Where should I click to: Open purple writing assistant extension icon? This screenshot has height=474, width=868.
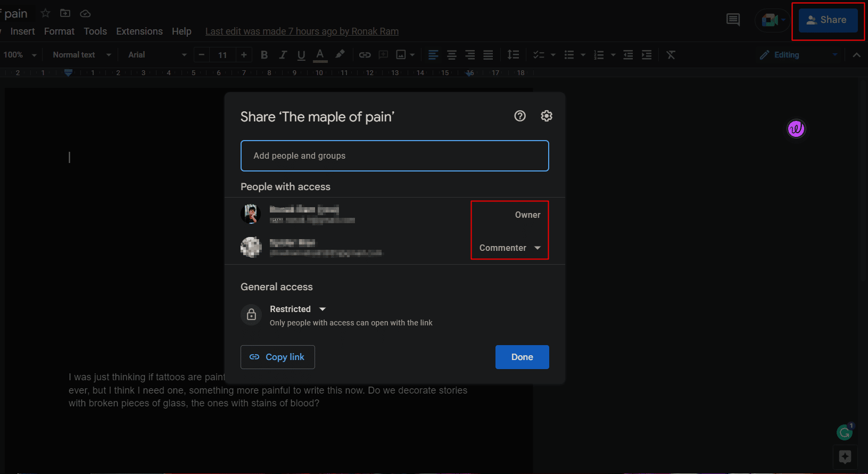796,128
